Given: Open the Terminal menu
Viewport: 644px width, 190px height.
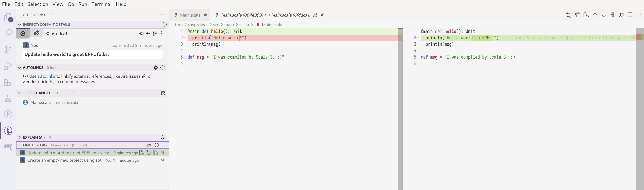Looking at the screenshot, I should coord(101,4).
